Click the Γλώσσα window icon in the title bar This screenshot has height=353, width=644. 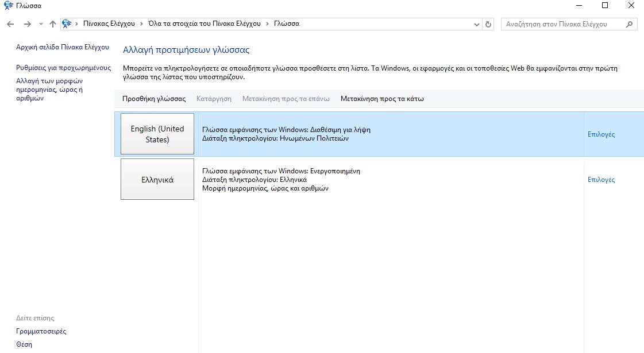tap(8, 6)
